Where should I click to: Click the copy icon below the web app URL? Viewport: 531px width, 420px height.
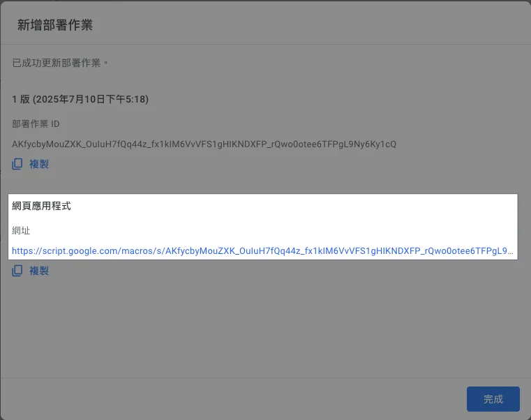coord(17,271)
